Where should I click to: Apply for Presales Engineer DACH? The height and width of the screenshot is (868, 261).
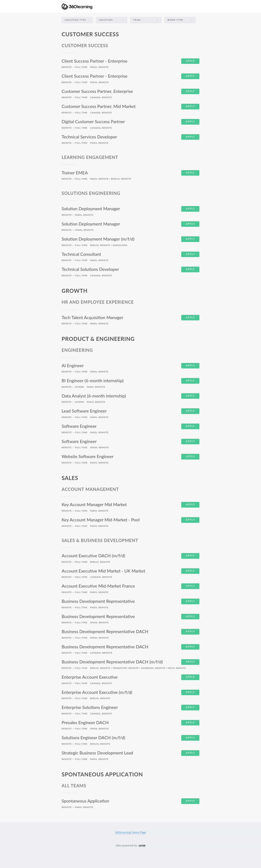(x=190, y=723)
